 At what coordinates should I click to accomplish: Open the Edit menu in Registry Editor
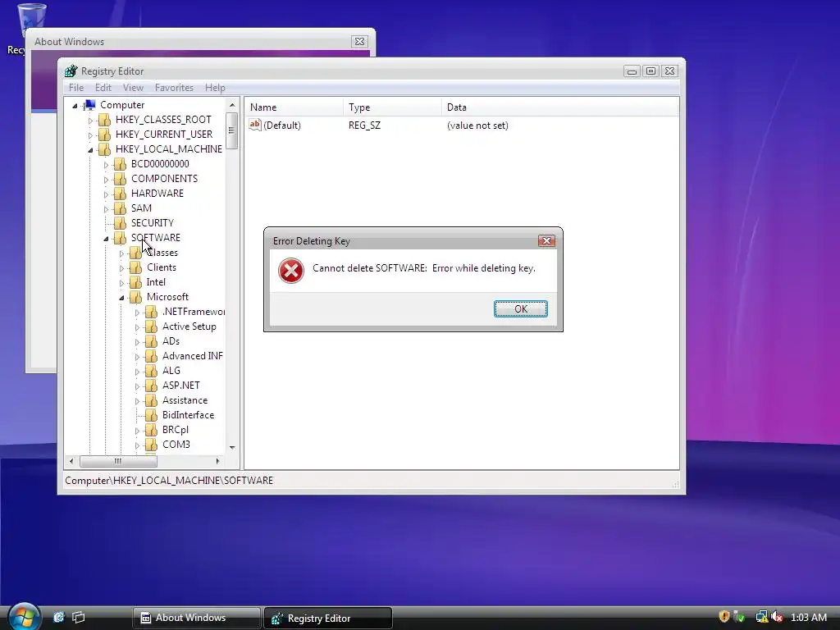click(103, 87)
